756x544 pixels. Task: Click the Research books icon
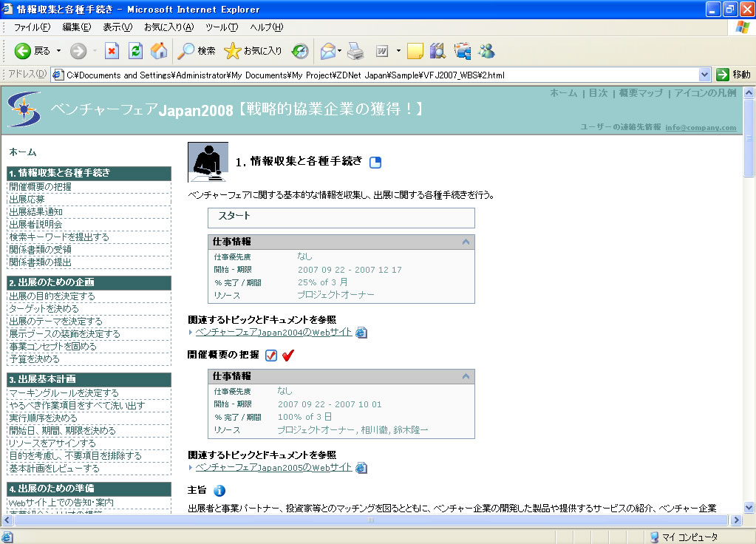(x=437, y=51)
